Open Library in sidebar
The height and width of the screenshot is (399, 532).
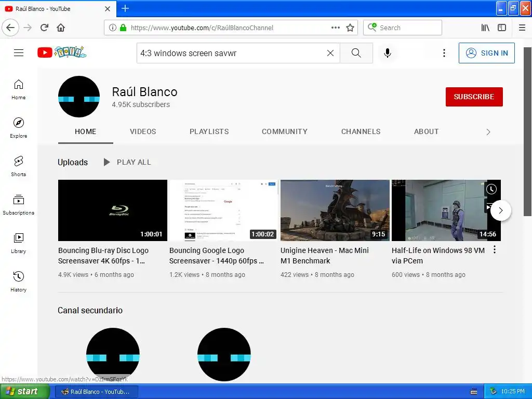(x=19, y=243)
